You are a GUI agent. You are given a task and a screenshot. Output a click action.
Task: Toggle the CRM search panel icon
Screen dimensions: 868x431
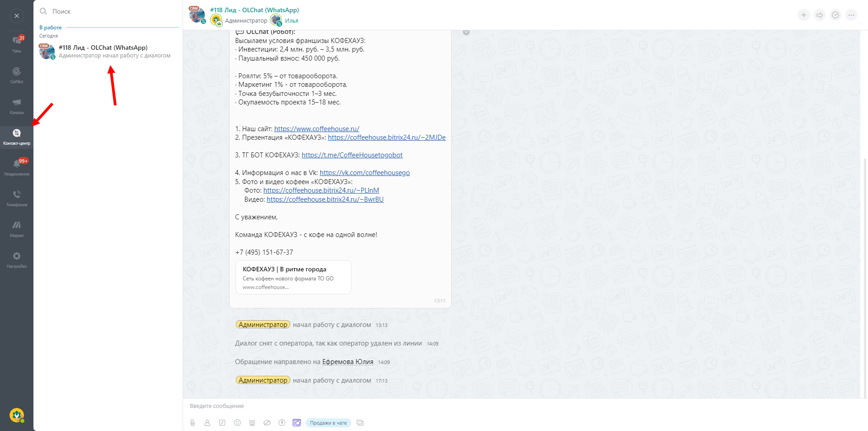pyautogui.click(x=297, y=423)
